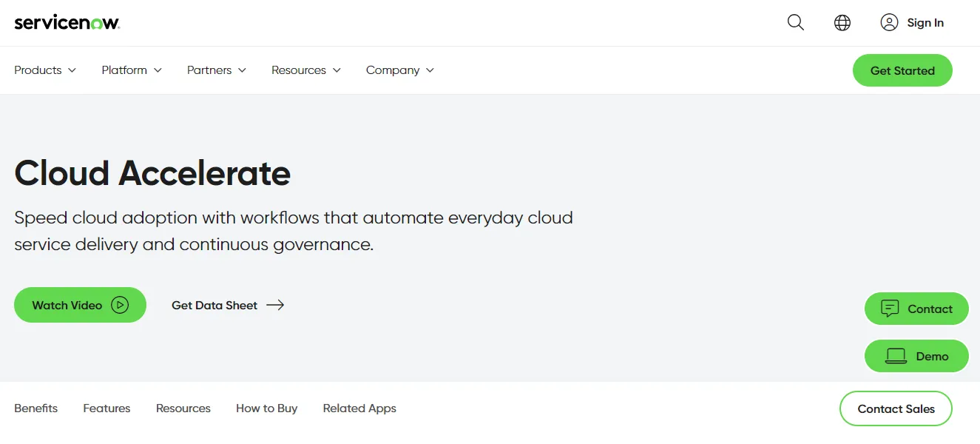Expand the Platform menu
Screen dimensions: 980x444
(x=132, y=70)
